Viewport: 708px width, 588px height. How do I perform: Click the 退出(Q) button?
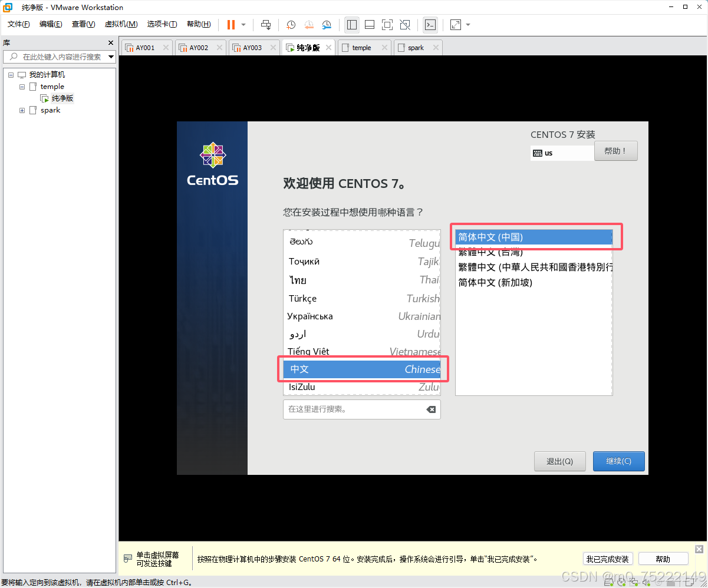coord(559,461)
